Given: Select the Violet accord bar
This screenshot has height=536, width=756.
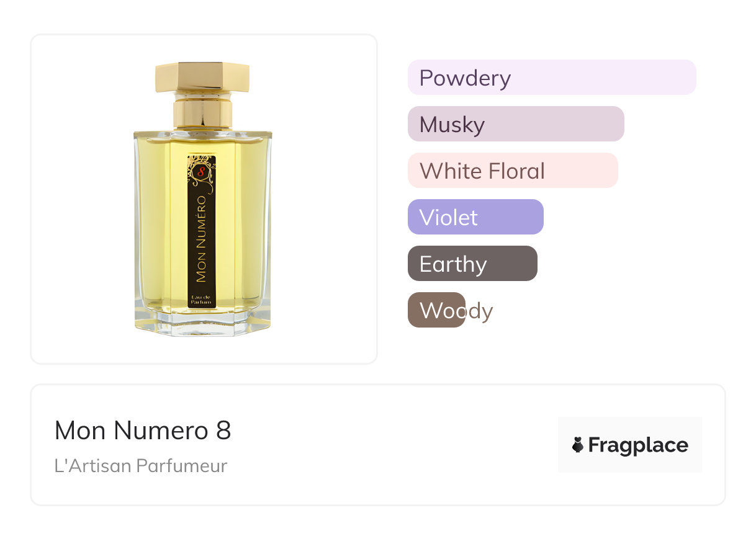Looking at the screenshot, I should pos(475,217).
